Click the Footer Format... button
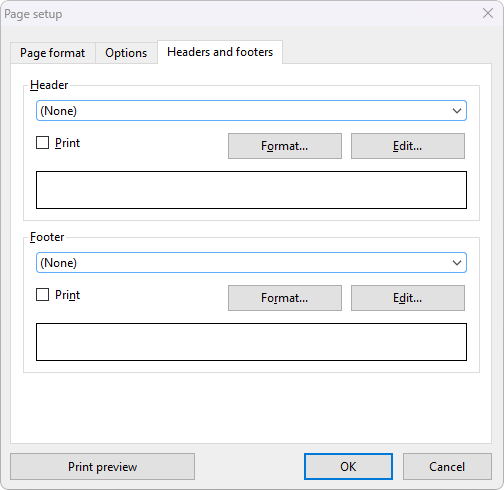The width and height of the screenshot is (504, 490). tap(285, 298)
